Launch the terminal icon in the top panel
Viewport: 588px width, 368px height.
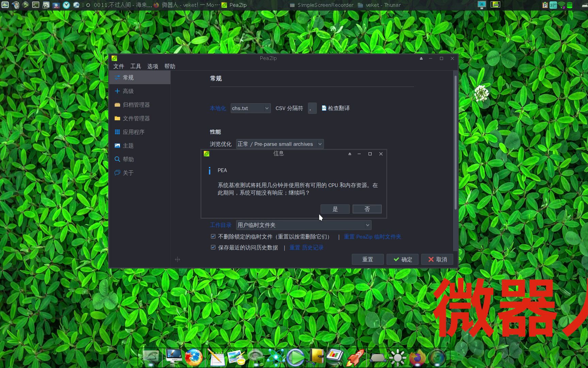[36, 5]
